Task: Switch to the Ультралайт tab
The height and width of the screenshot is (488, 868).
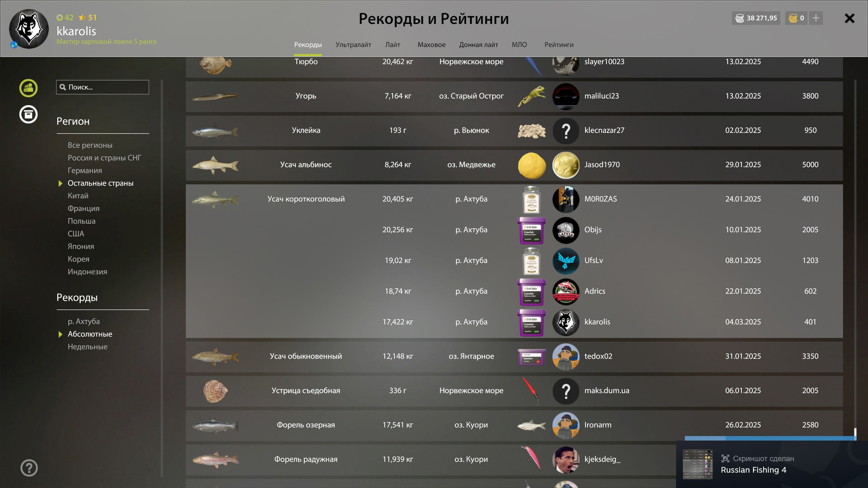Action: point(353,45)
